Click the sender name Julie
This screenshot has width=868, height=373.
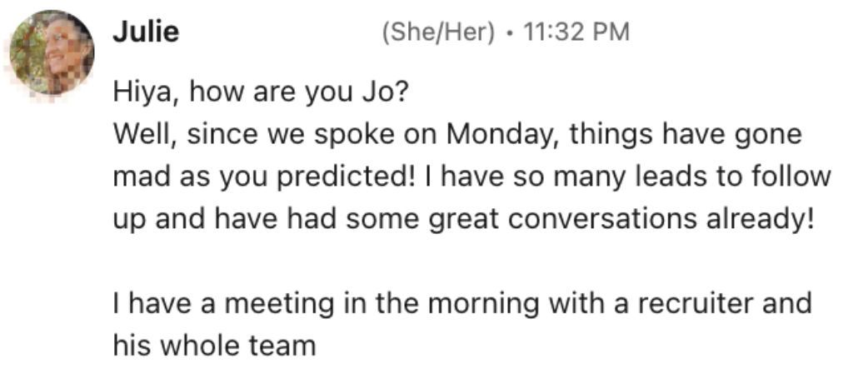tap(146, 32)
